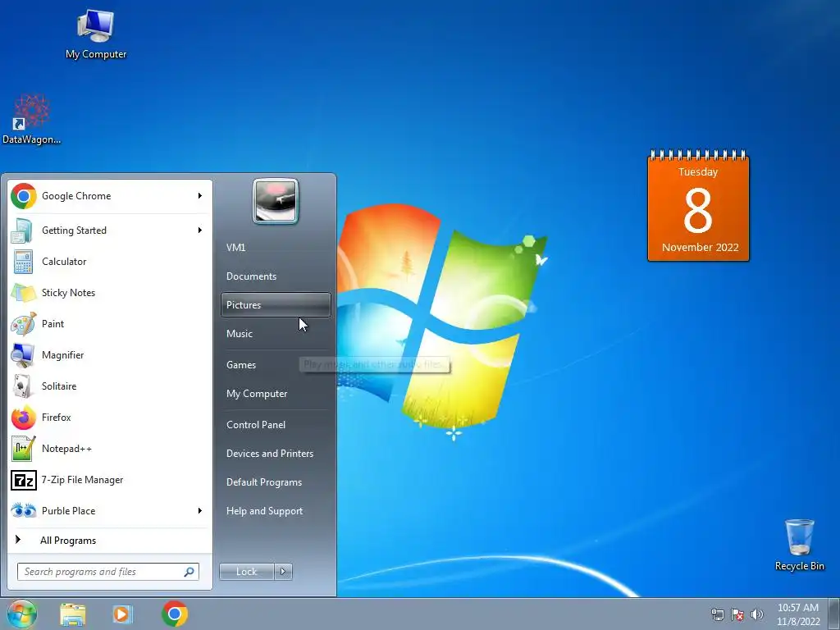The width and height of the screenshot is (840, 630).
Task: Click the Getting Started icon
Action: click(23, 231)
